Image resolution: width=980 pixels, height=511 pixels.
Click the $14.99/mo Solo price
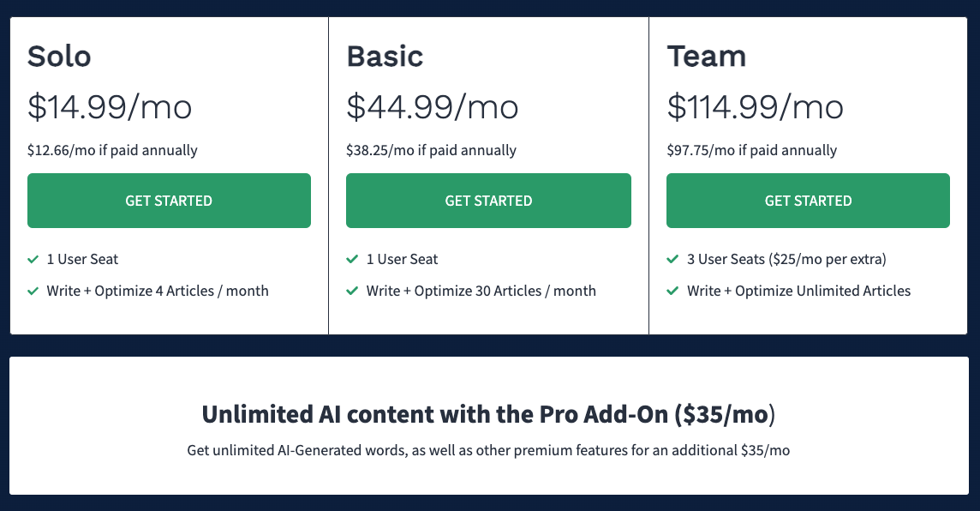110,107
